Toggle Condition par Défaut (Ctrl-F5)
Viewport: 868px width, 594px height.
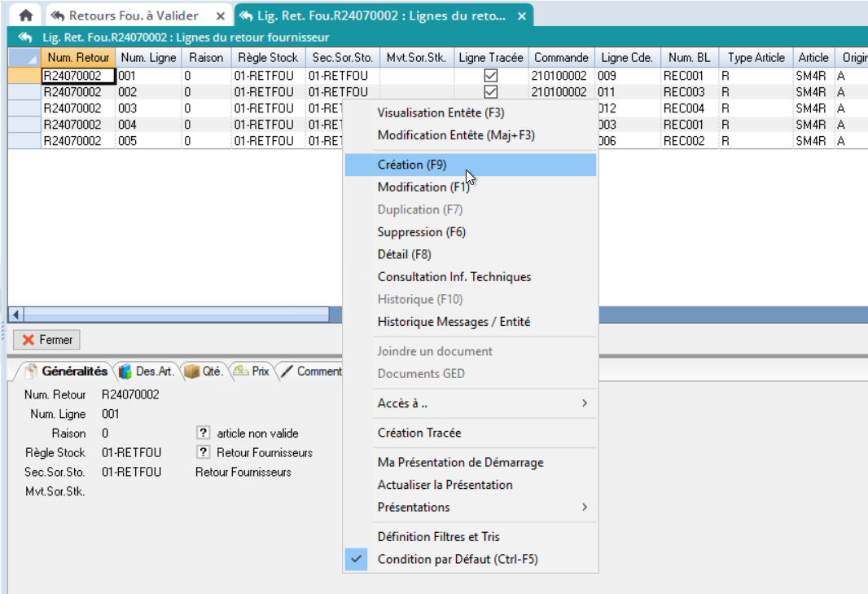[457, 560]
